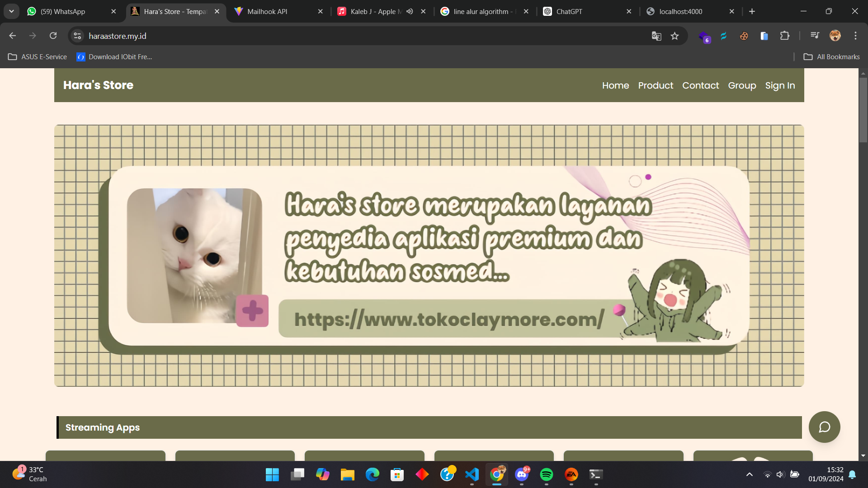This screenshot has width=868, height=488.
Task: Open notifications bell icon
Action: (852, 474)
